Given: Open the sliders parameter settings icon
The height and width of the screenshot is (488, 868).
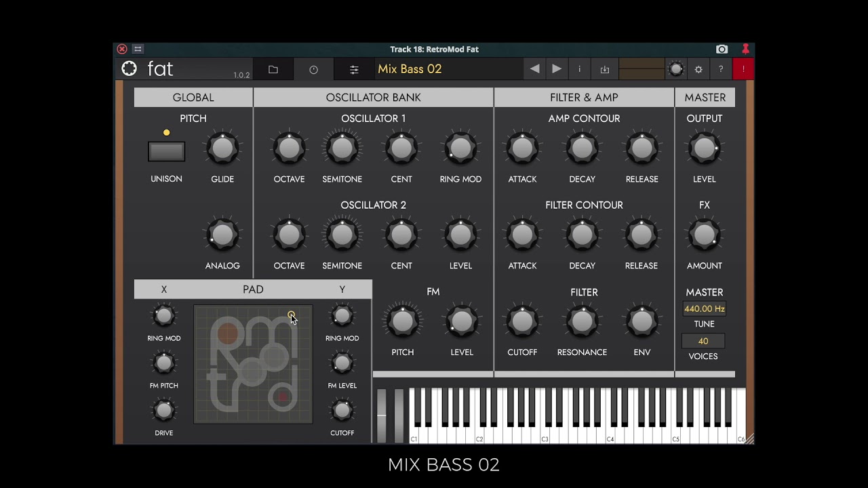Looking at the screenshot, I should click(354, 69).
